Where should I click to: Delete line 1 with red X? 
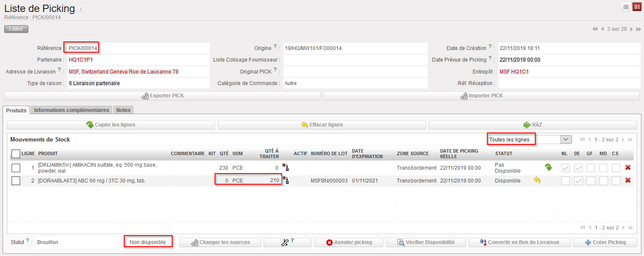628,168
